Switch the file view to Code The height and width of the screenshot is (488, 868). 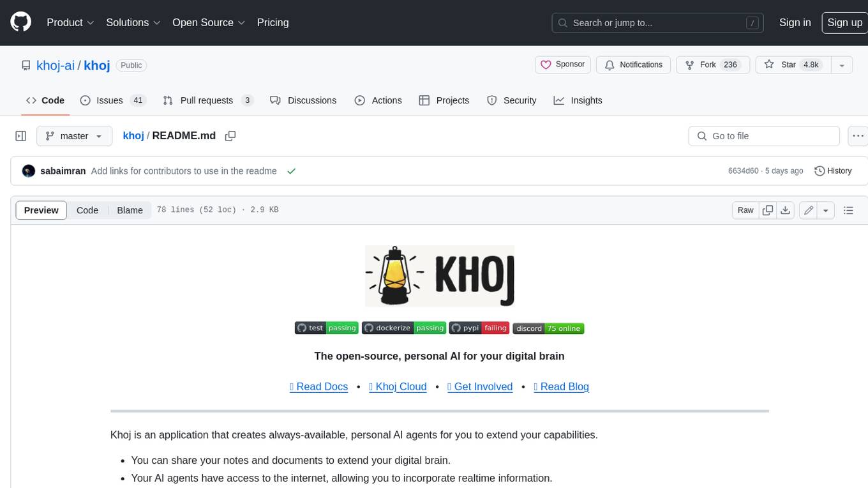pyautogui.click(x=87, y=210)
